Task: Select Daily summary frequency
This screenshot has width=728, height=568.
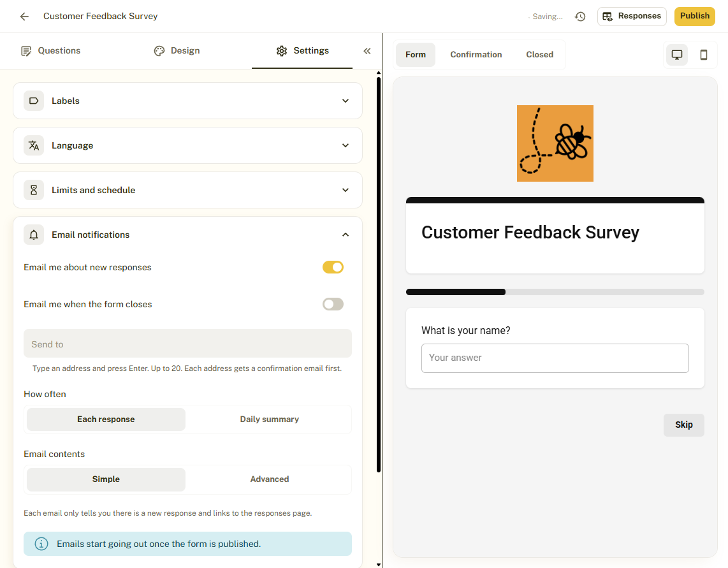Action: pyautogui.click(x=269, y=419)
